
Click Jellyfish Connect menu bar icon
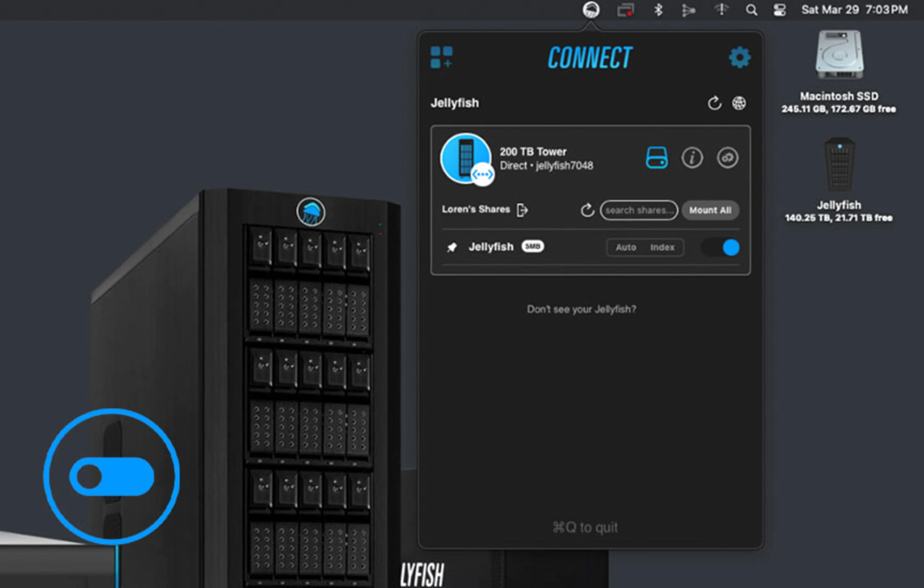[591, 10]
